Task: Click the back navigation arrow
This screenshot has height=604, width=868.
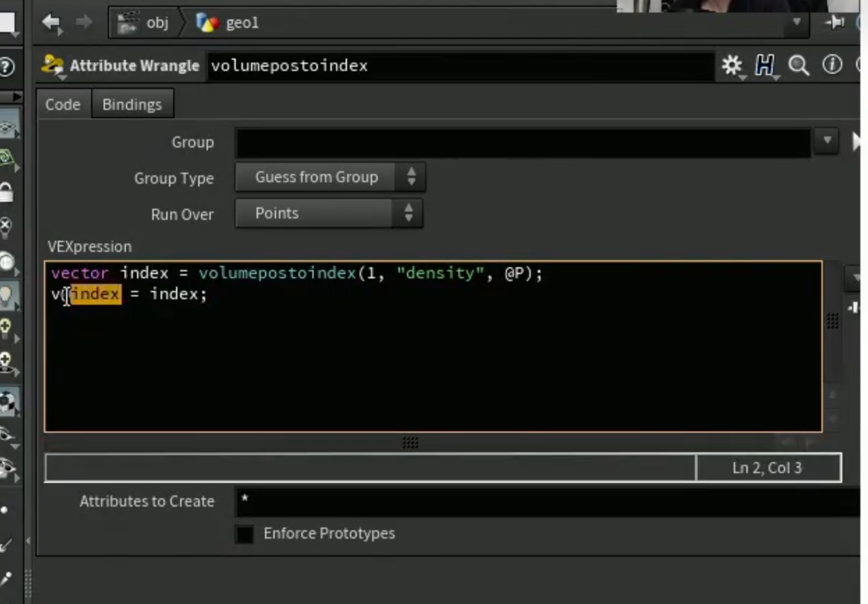Action: pos(51,22)
